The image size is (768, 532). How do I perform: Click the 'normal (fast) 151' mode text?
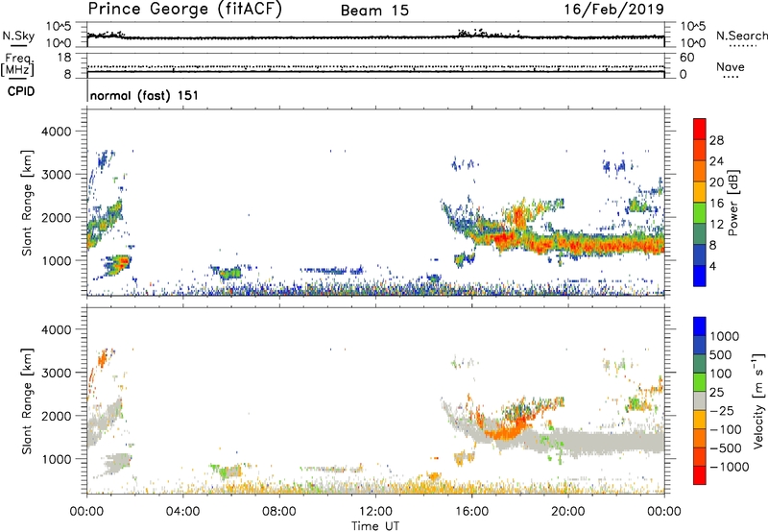145,95
